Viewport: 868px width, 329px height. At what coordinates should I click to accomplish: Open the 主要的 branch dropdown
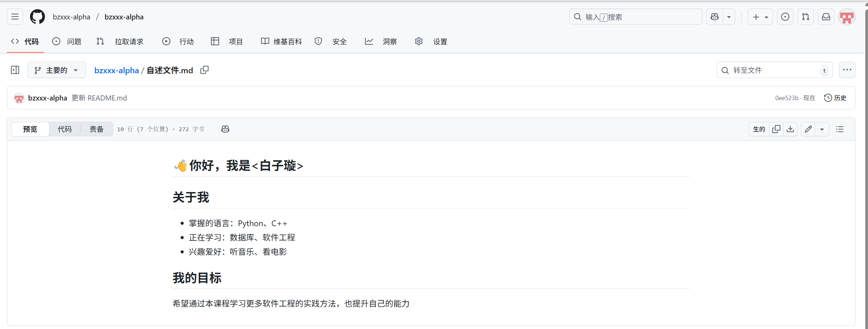(57, 70)
